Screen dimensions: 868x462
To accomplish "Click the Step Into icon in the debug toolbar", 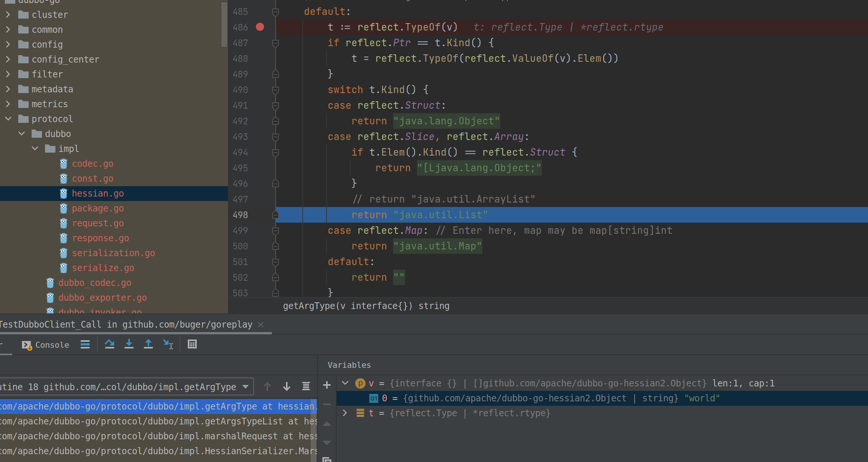I will pos(129,344).
